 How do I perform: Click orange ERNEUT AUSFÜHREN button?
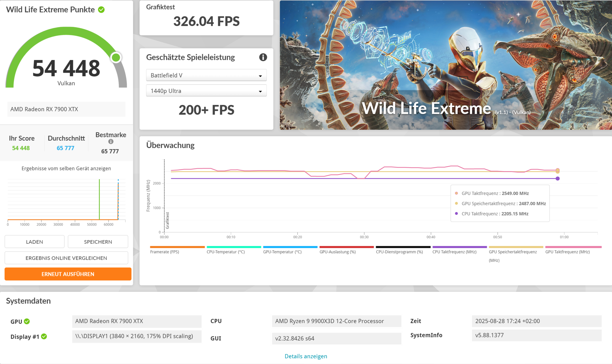(x=68, y=274)
